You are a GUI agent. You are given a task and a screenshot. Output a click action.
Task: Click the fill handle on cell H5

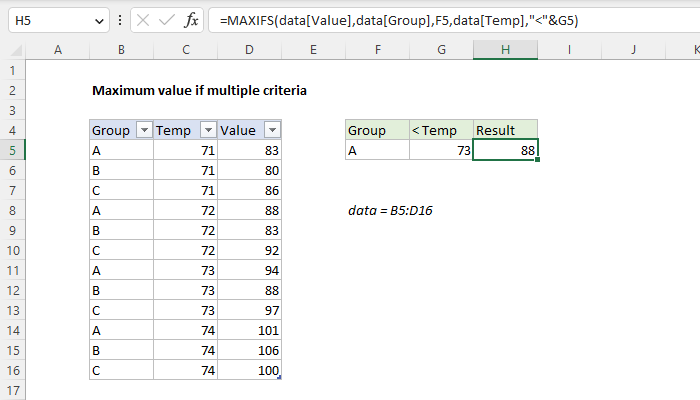[538, 159]
